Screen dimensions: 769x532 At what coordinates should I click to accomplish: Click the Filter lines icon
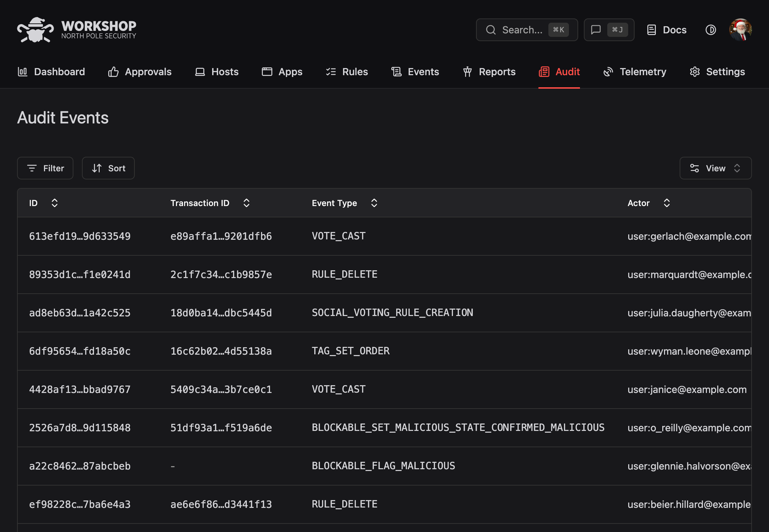pos(32,168)
